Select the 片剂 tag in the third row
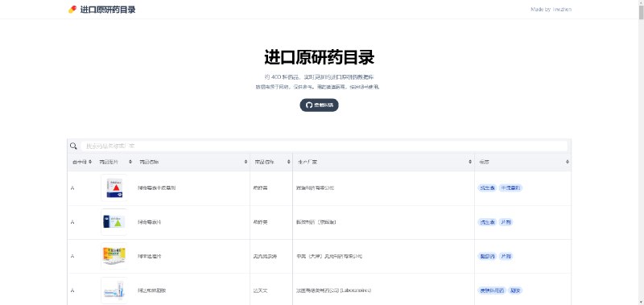 click(x=506, y=256)
